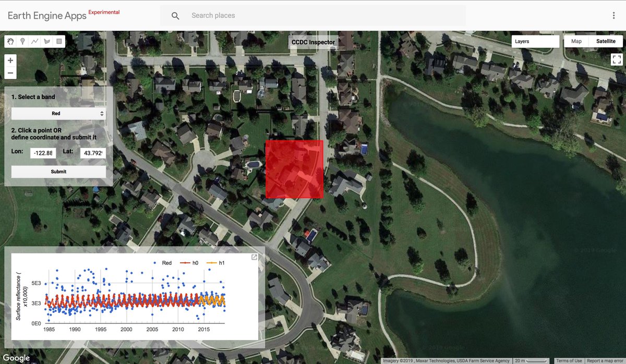Click the orange h1 segment on chart
Viewport: 626px width, 364px height.
click(x=213, y=300)
